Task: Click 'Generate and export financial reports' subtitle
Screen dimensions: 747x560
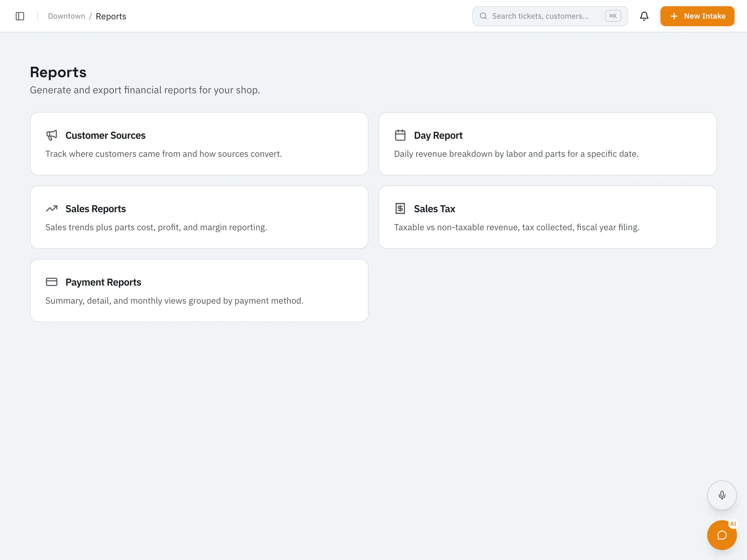Action: click(x=145, y=90)
